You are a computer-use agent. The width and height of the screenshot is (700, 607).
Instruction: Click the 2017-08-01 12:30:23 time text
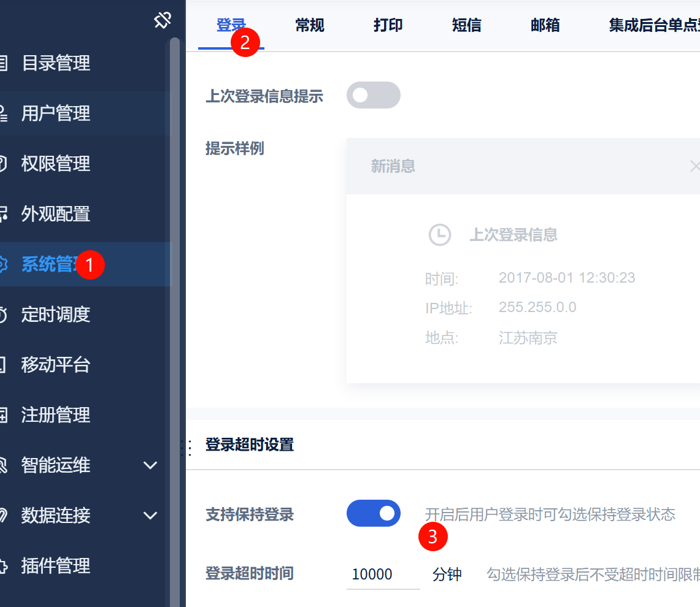click(566, 278)
